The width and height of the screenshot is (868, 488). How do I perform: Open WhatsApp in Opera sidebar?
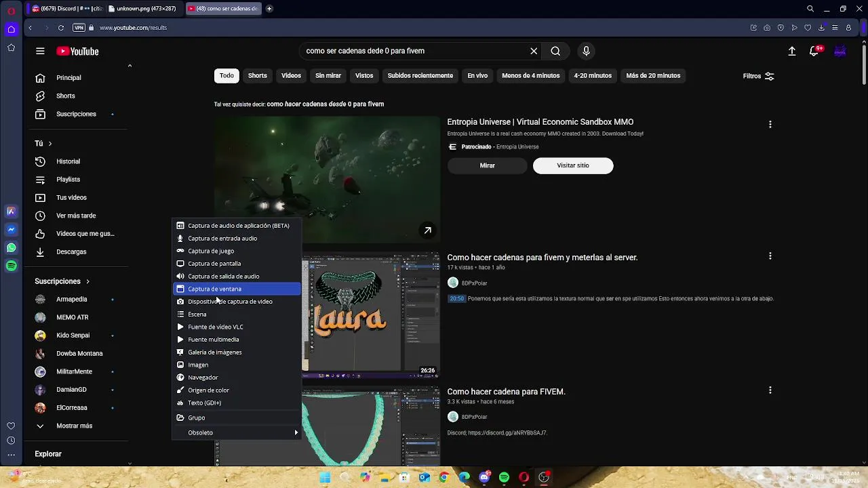pos(11,248)
